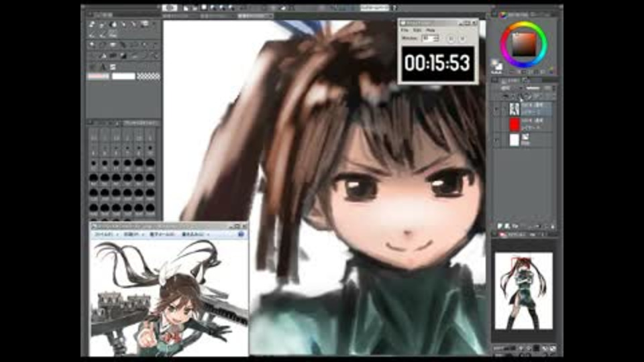Click the color wheel tab icon above the color panel

504,14
